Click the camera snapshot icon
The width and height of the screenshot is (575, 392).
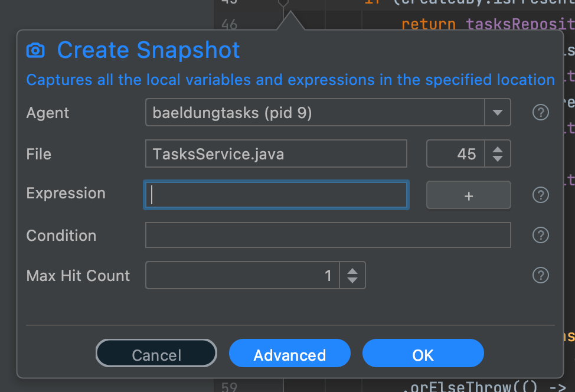(x=35, y=50)
